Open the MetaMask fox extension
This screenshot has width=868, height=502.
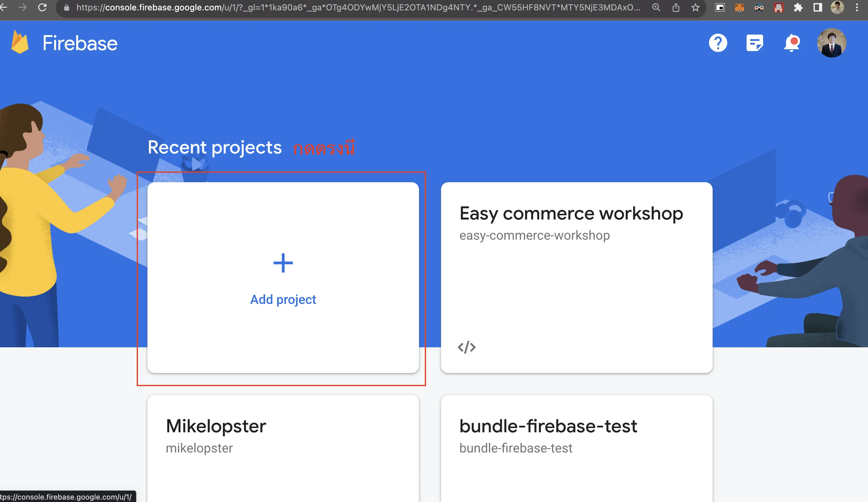pos(739,8)
